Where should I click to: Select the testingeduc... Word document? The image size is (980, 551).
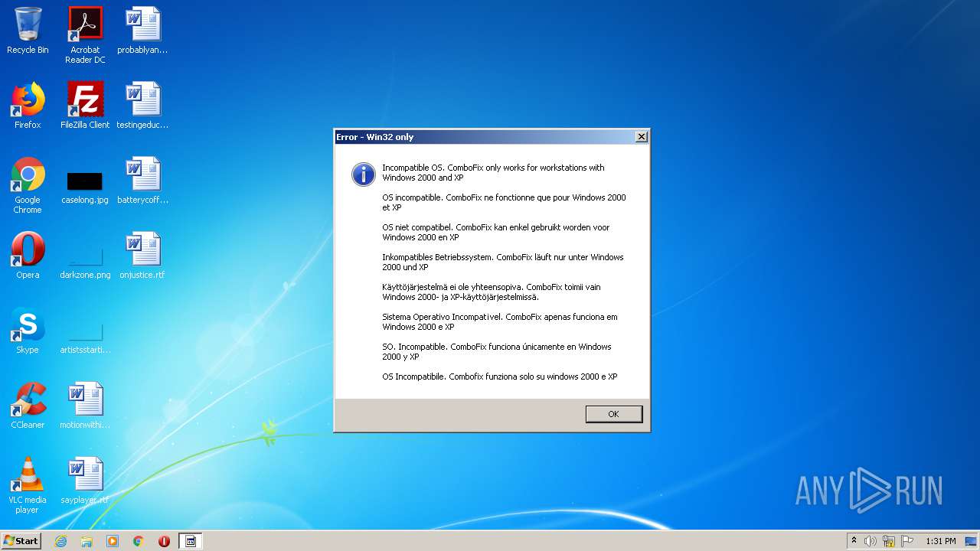point(142,106)
